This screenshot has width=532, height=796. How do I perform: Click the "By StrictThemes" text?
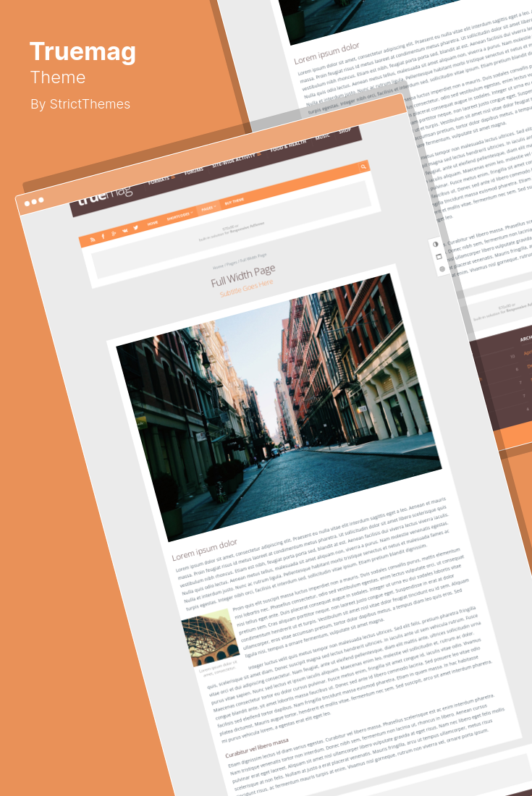(80, 104)
